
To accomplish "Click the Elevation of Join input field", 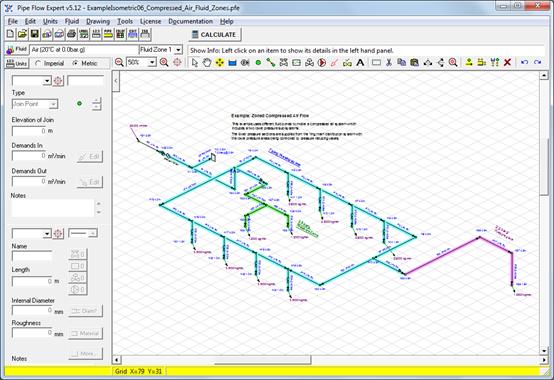I will [x=29, y=131].
